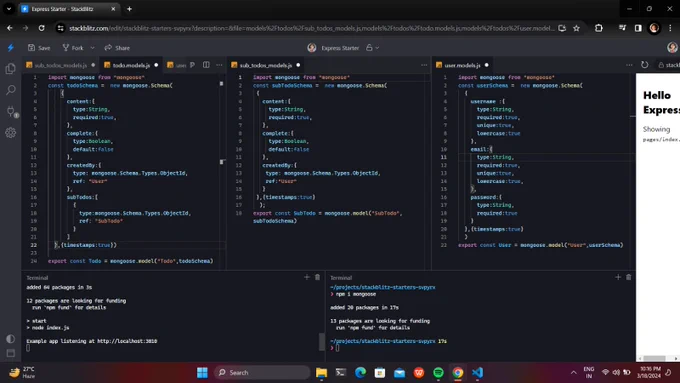Select the user.models.js editor tab
Screen dimensions: 680x383
[x=462, y=65]
